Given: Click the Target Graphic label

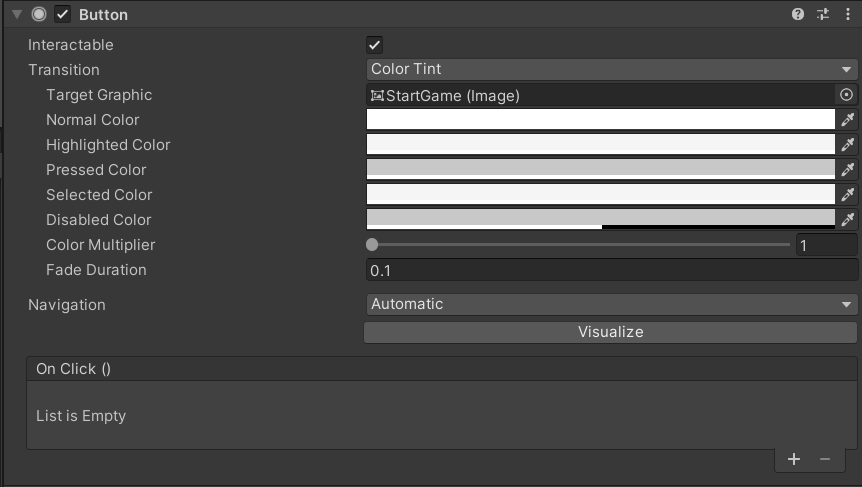Looking at the screenshot, I should coord(99,95).
